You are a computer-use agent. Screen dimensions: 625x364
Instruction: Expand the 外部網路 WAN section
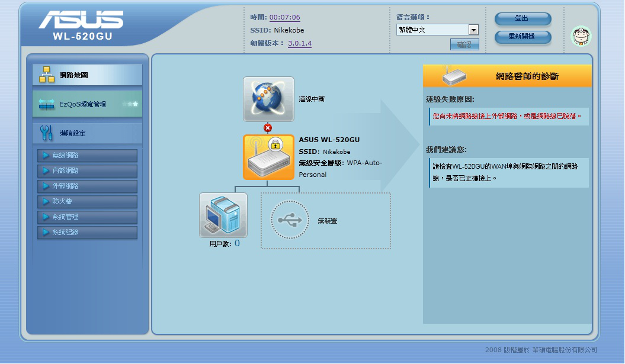[x=87, y=186]
